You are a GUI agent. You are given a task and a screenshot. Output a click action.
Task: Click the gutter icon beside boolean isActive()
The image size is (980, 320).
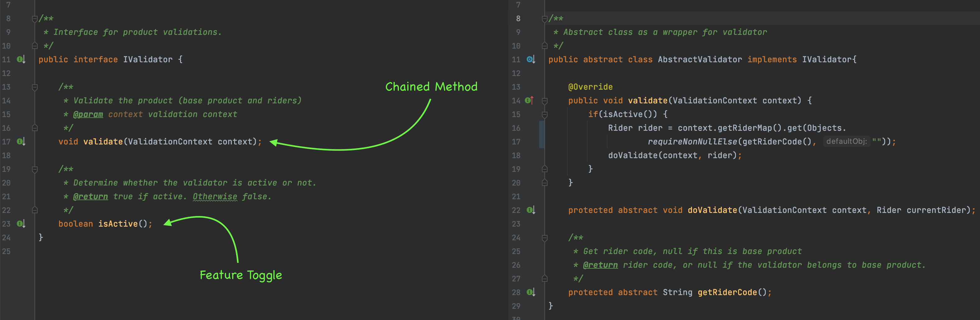coord(21,224)
